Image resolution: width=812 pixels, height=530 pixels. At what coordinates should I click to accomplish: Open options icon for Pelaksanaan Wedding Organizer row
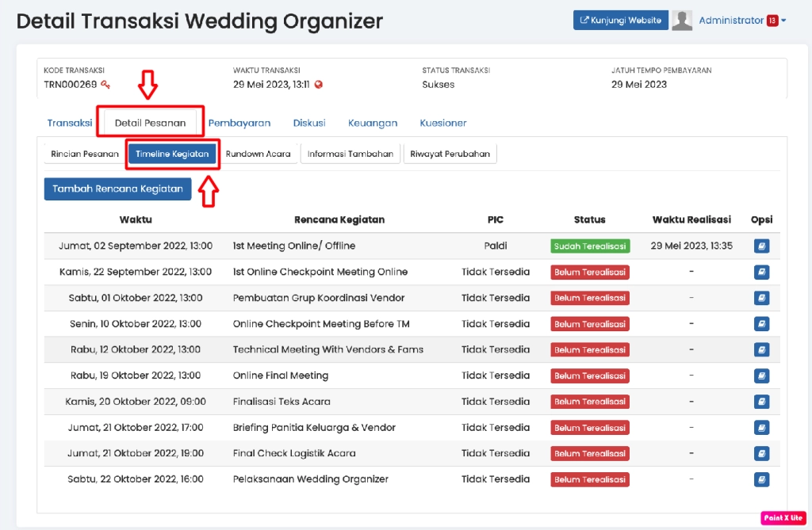tap(761, 479)
